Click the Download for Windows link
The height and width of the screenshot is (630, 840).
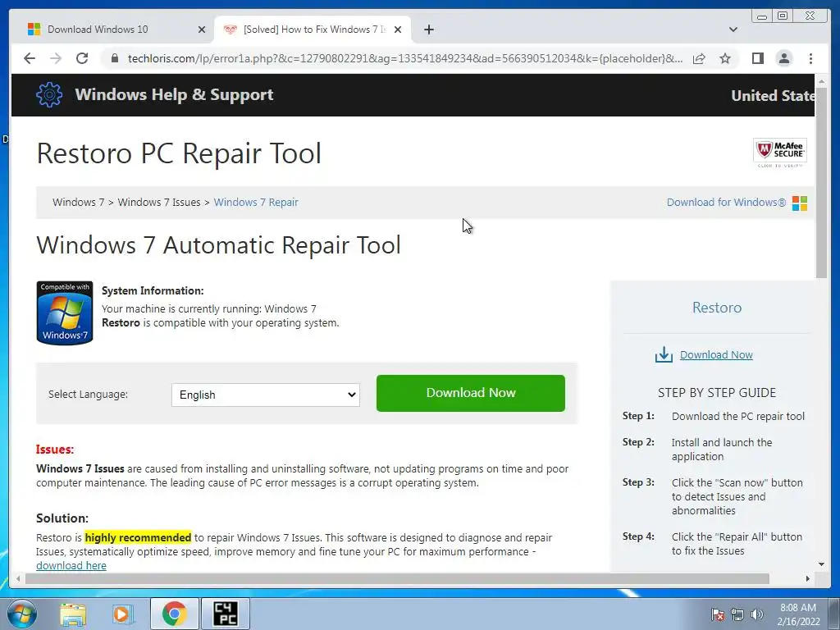(x=726, y=203)
